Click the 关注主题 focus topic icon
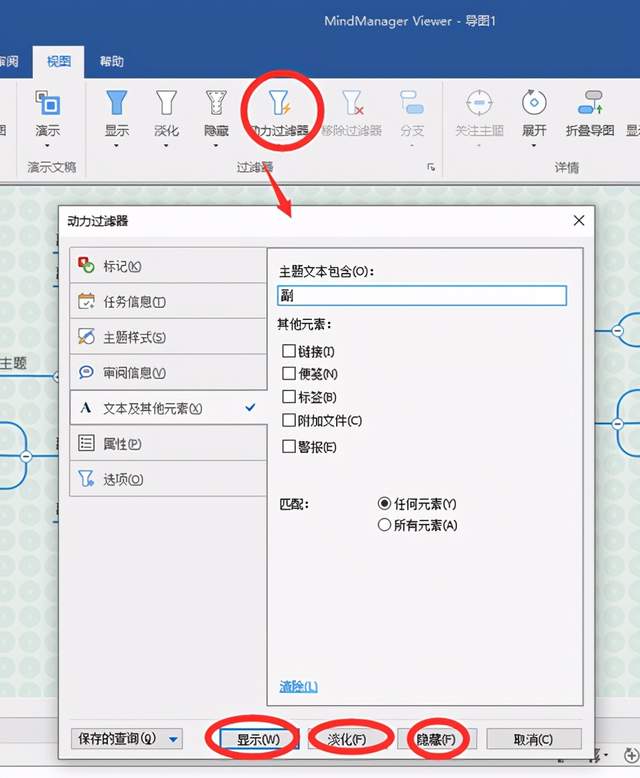Image resolution: width=640 pixels, height=778 pixels. tap(479, 103)
